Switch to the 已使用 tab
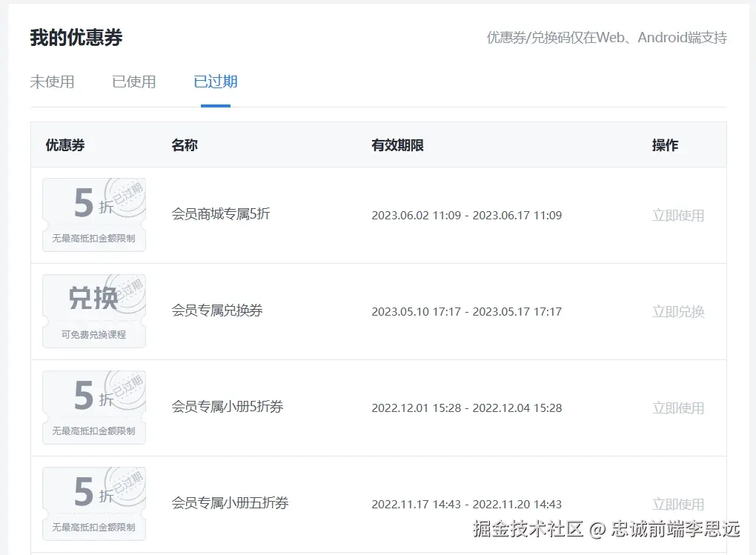Screen dimensions: 756x555 tap(134, 82)
